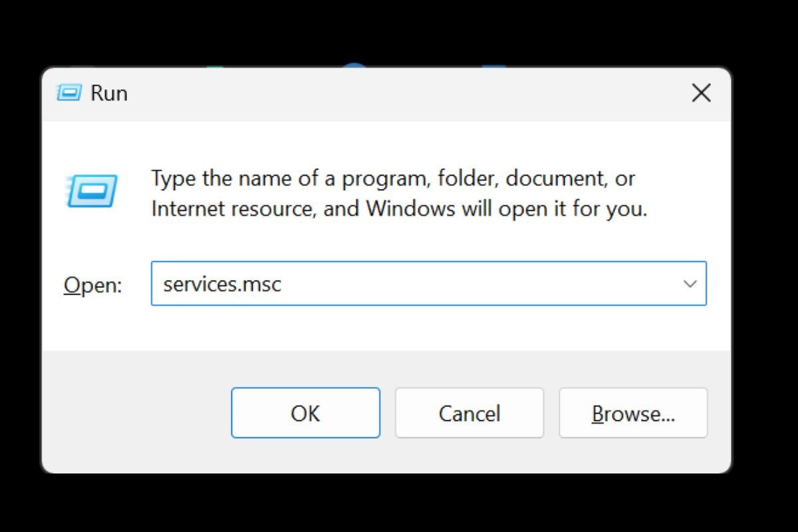The image size is (798, 532).
Task: Click the "services.msc" text in the combo box
Action: coord(222,284)
